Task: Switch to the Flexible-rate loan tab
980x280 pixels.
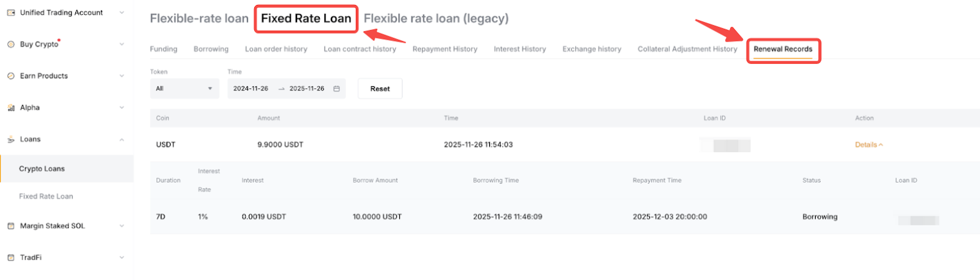Action: pos(199,18)
